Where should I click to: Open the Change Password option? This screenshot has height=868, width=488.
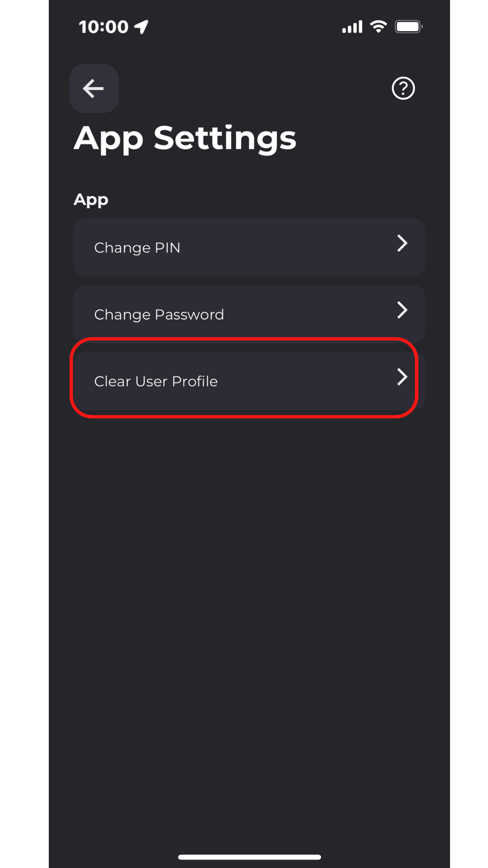tap(249, 314)
